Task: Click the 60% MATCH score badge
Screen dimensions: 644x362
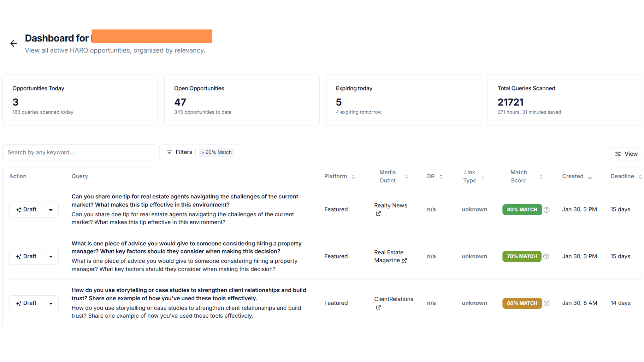Action: click(522, 303)
